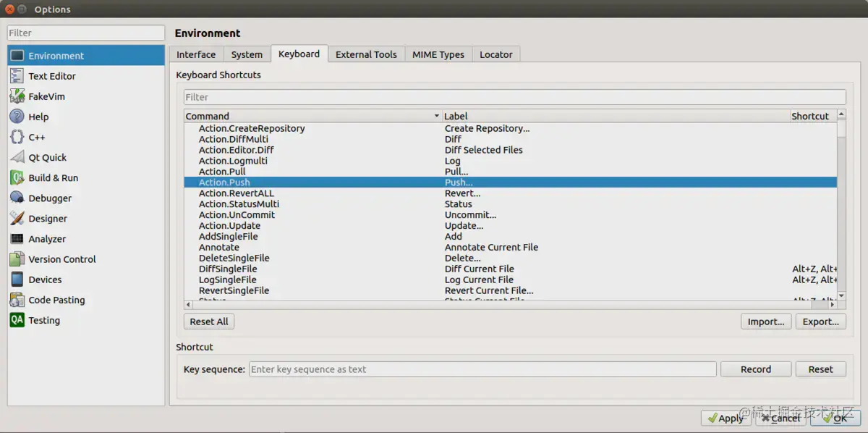
Task: Open the MIME Types tab
Action: 438,54
